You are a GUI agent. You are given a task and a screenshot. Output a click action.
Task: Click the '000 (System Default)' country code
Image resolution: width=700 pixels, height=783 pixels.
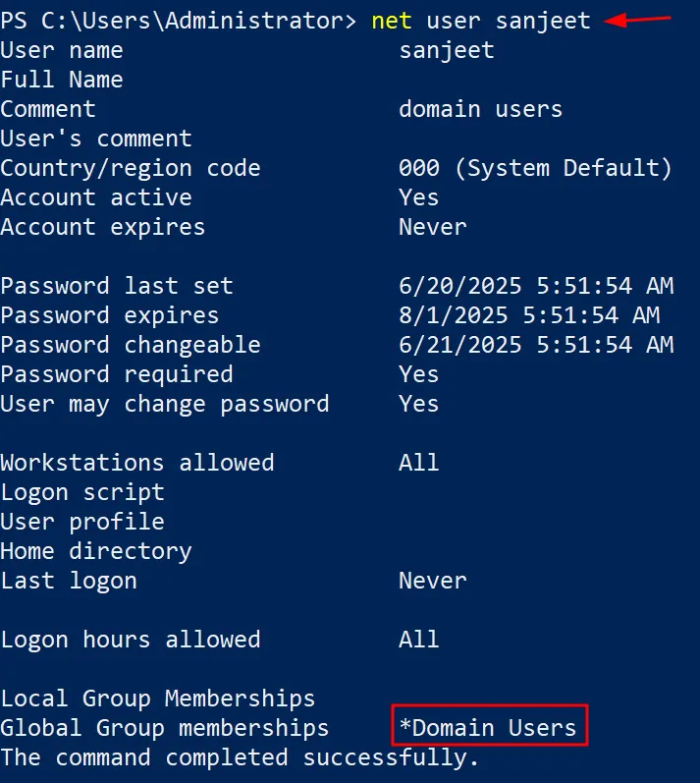[x=535, y=168]
